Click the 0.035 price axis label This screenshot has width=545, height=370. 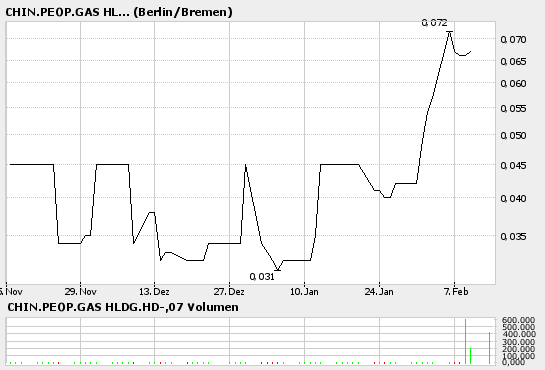[x=513, y=237]
